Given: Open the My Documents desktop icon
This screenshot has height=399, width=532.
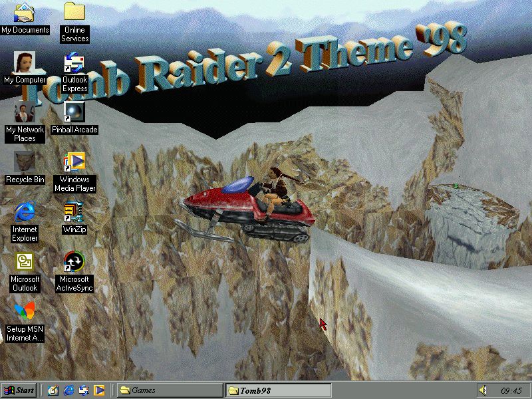Looking at the screenshot, I should click(x=25, y=13).
